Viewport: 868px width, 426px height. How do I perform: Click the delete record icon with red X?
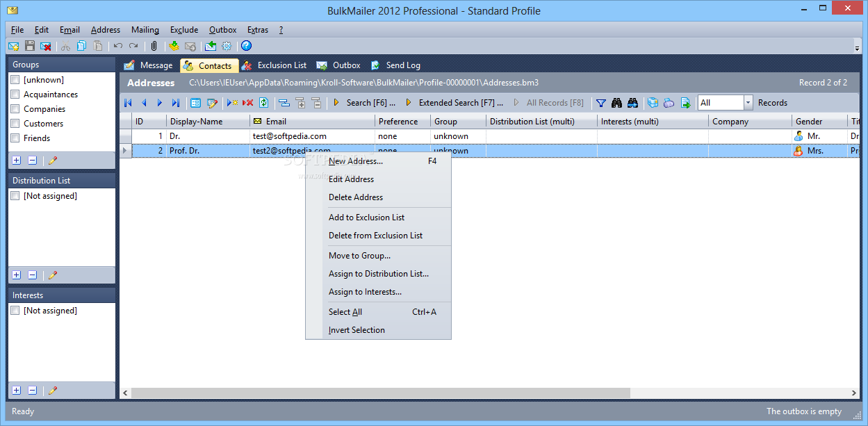248,103
